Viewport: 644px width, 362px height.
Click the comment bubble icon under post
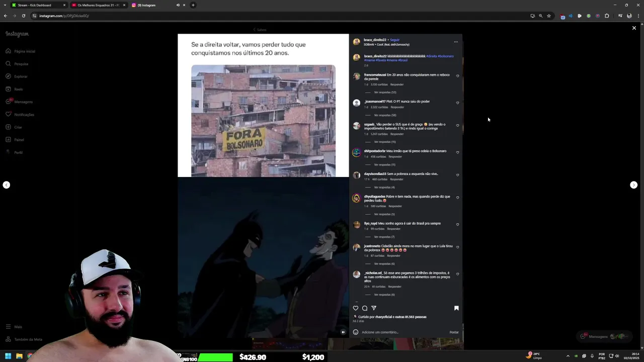coord(365,308)
